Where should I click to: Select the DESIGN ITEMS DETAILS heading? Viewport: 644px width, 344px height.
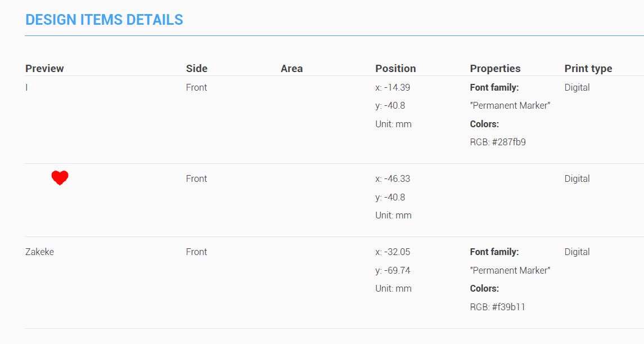(x=104, y=20)
